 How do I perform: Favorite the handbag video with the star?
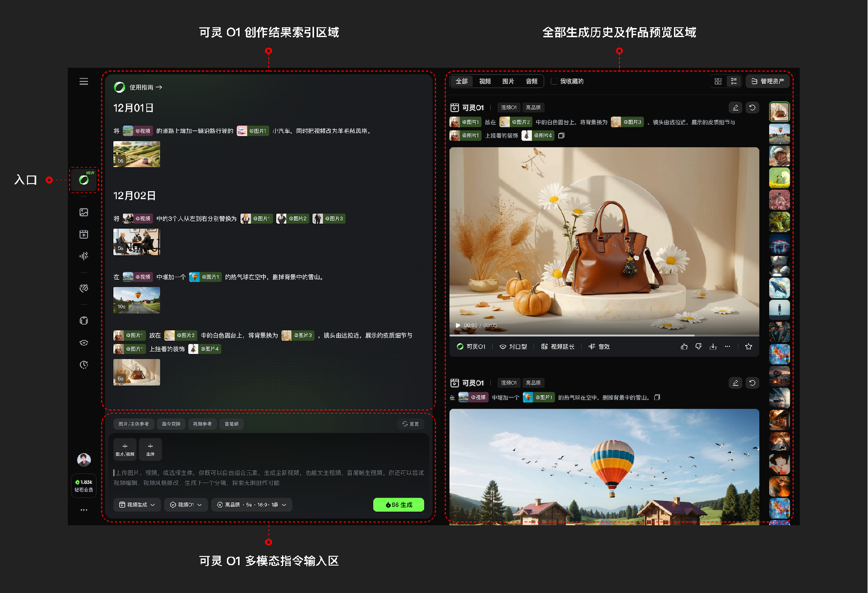(x=748, y=346)
